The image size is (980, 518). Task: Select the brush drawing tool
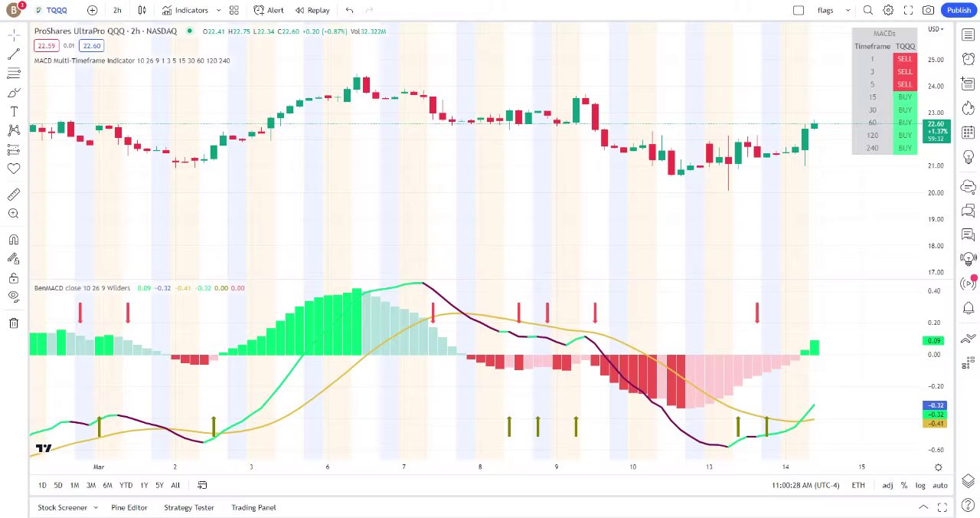coord(13,93)
